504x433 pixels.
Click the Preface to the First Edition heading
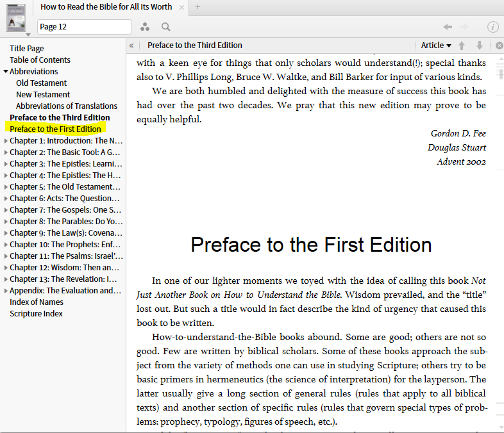coord(311,245)
